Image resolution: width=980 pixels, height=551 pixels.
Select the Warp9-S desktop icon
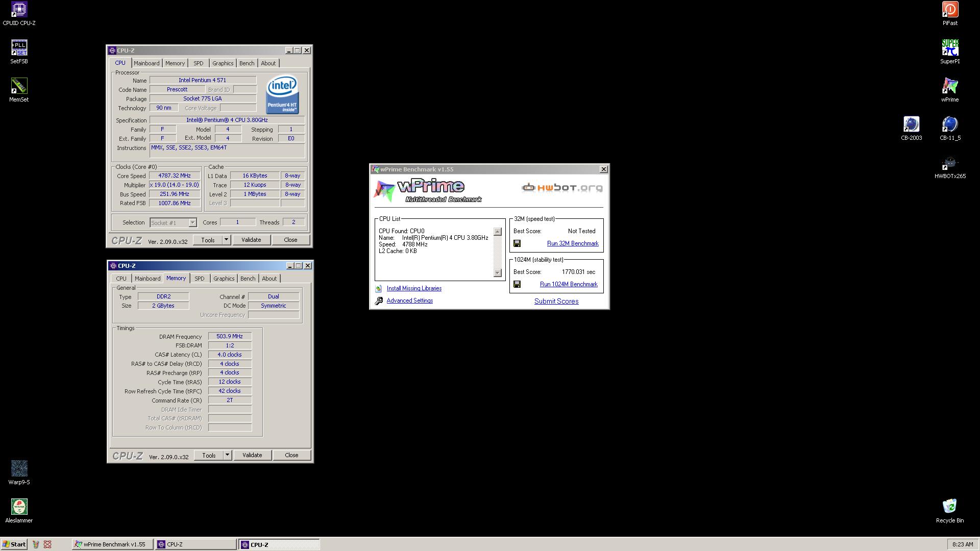[x=19, y=473]
